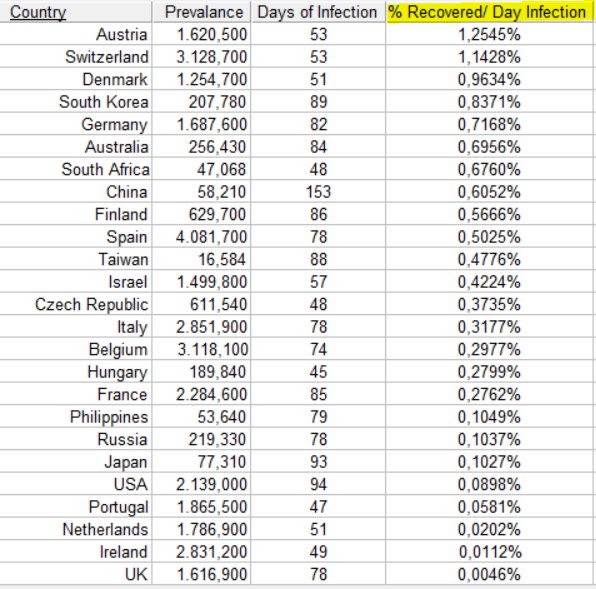The height and width of the screenshot is (589, 596).
Task: Select the Days of Infection header
Action: (x=317, y=12)
